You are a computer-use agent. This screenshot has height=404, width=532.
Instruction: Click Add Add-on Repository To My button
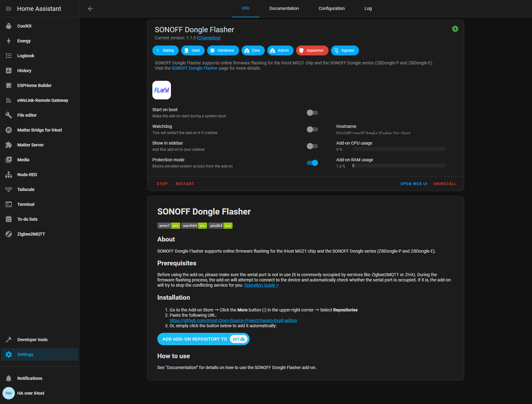(203, 339)
